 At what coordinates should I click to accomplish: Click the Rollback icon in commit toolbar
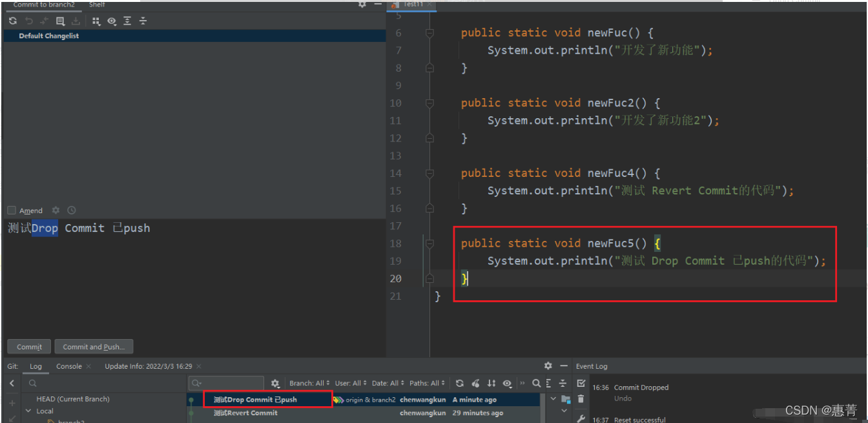coord(29,21)
